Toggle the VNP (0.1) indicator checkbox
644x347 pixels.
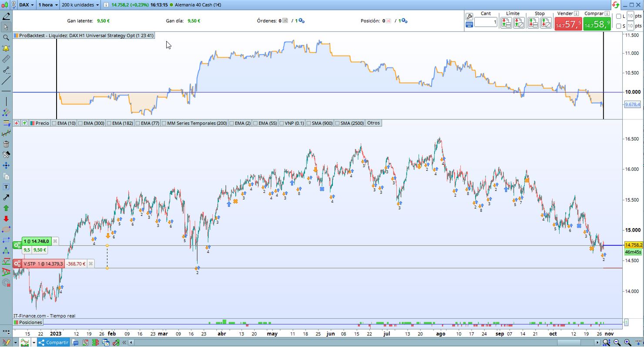(x=281, y=123)
